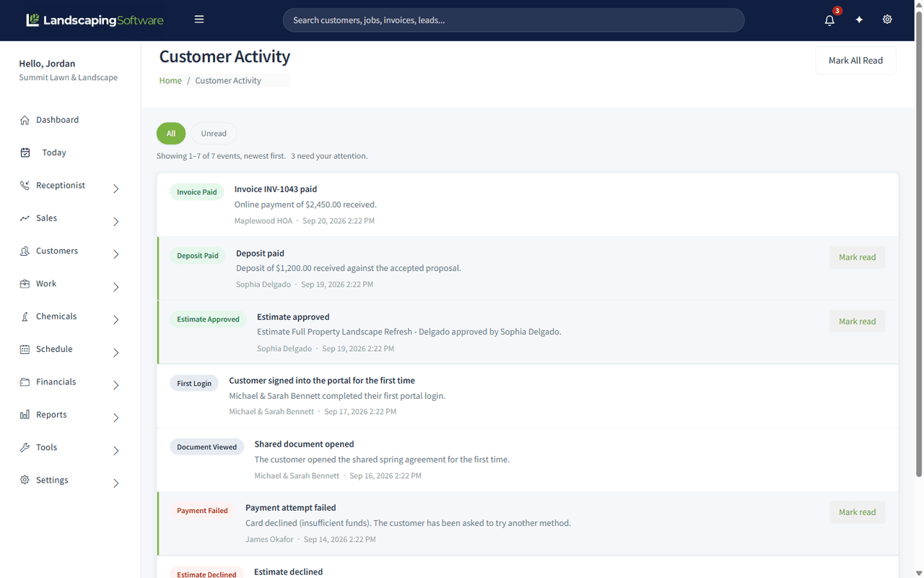
Task: Expand the Work submenu chevron
Action: pyautogui.click(x=115, y=287)
